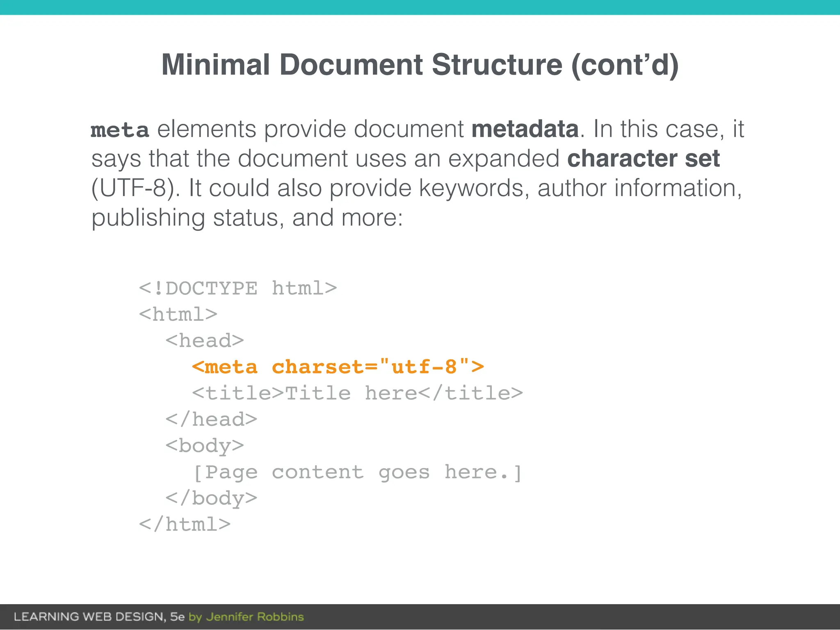Click the line 'publishing status, and more:'

click(247, 218)
